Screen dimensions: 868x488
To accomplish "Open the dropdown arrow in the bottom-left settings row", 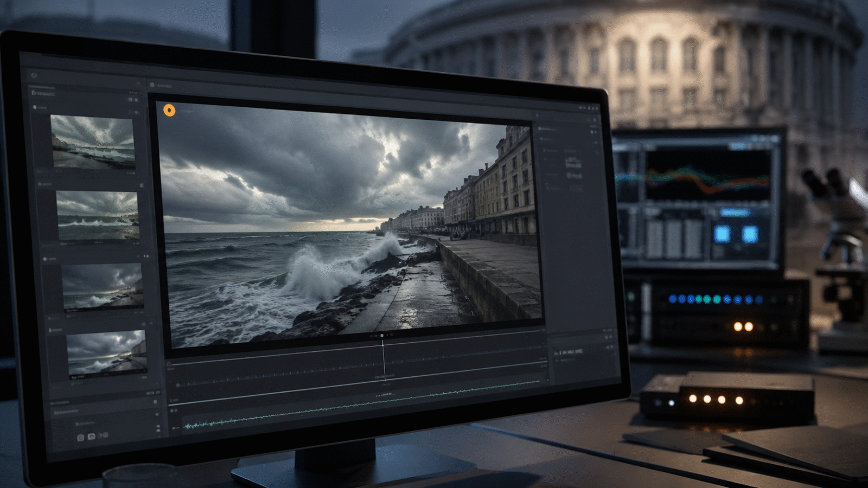I will pyautogui.click(x=157, y=414).
